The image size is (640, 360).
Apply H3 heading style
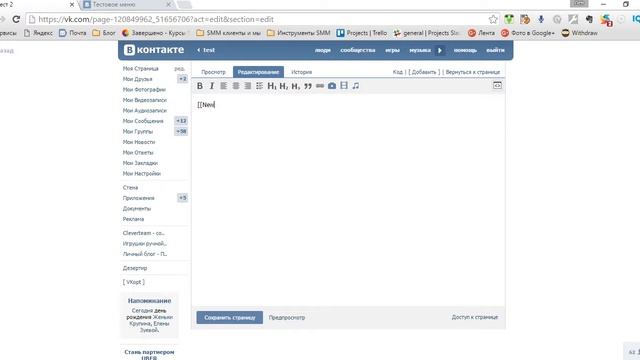[296, 86]
